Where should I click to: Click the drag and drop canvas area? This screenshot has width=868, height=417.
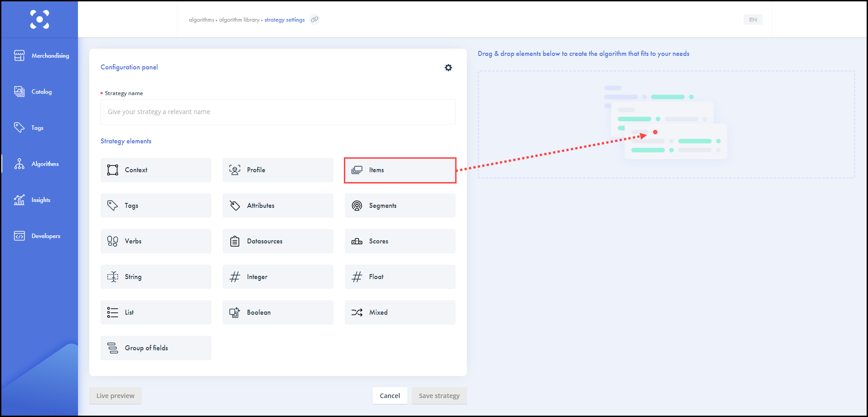coord(667,124)
